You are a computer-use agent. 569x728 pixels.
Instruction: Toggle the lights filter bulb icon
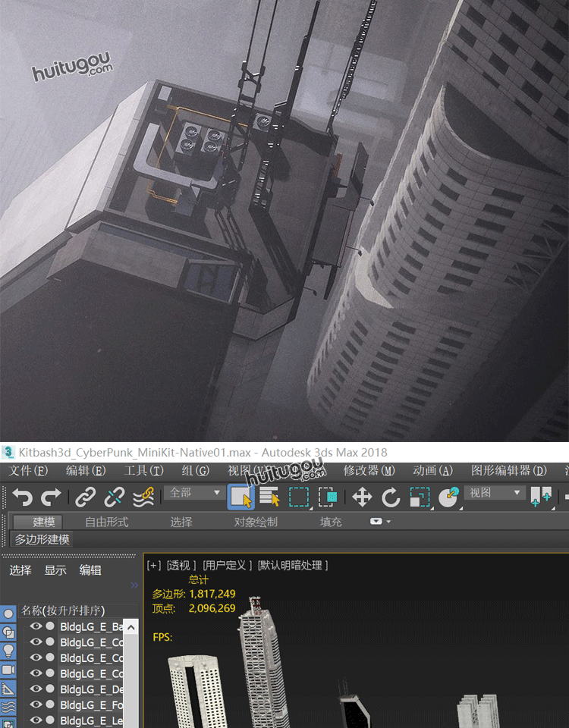pyautogui.click(x=8, y=651)
